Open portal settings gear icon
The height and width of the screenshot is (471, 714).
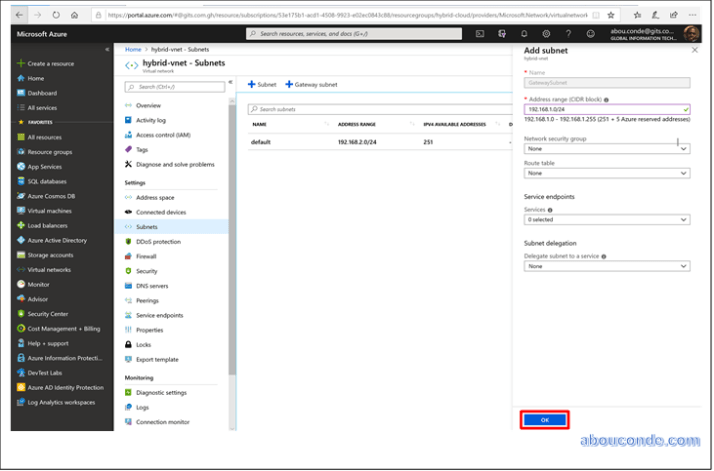tap(543, 34)
